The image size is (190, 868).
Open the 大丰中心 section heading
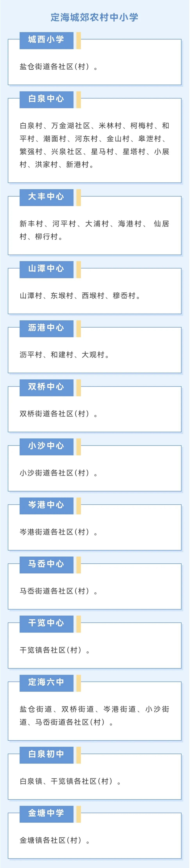point(47,198)
